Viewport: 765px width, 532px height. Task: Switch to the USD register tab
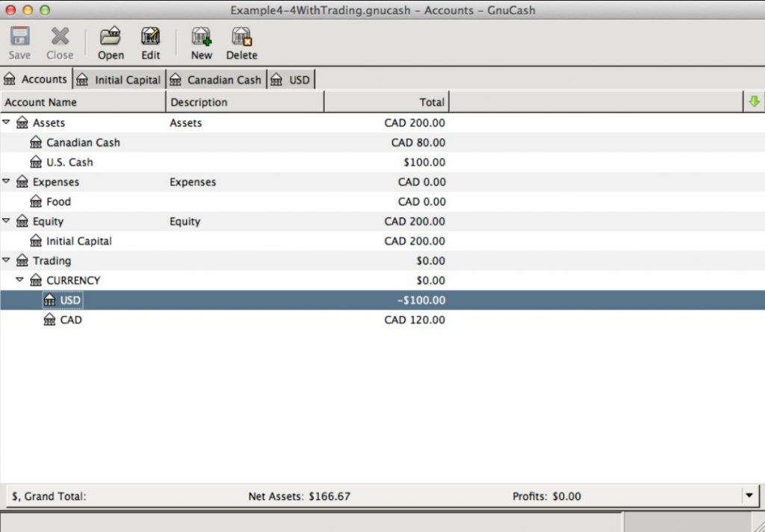pos(293,79)
